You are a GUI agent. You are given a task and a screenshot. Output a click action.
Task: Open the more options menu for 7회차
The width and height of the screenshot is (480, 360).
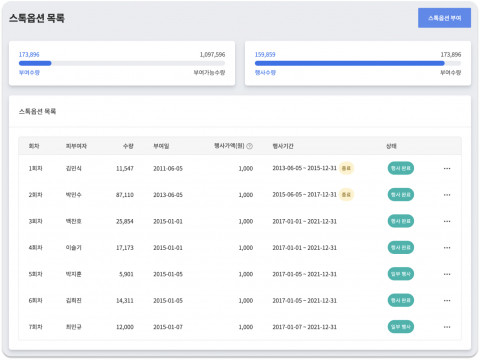(x=447, y=327)
